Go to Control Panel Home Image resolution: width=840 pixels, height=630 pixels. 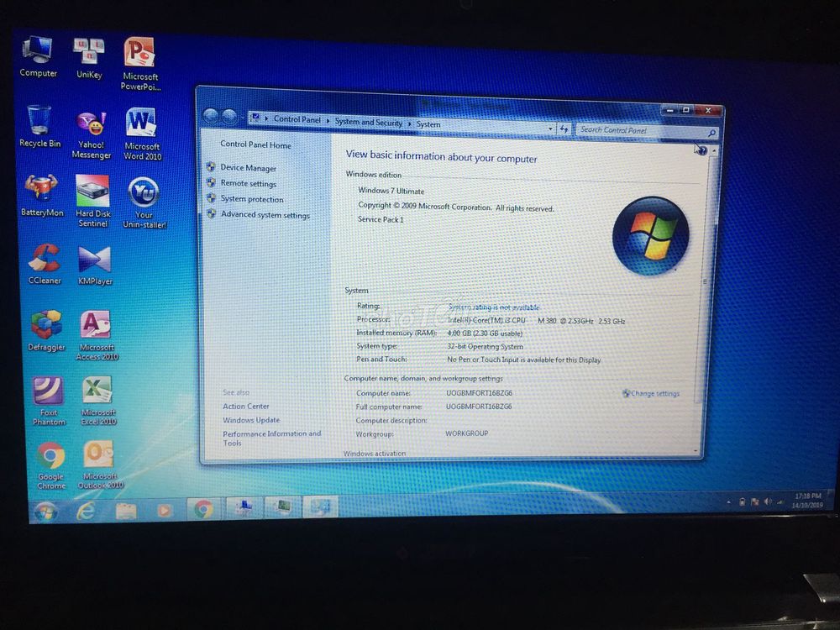coord(255,144)
